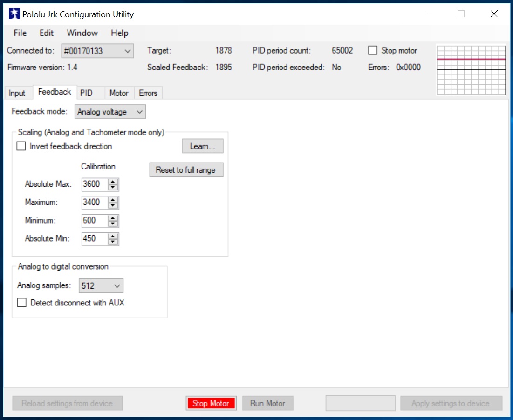Open the Help menu
The width and height of the screenshot is (513, 420).
click(x=119, y=33)
